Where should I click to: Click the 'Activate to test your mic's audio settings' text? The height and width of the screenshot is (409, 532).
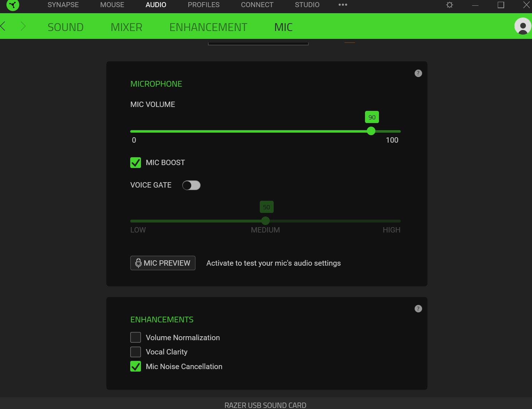(x=274, y=263)
